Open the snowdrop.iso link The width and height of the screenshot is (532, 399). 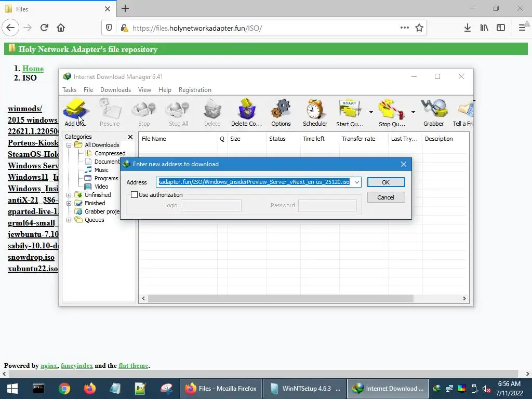[31, 257]
